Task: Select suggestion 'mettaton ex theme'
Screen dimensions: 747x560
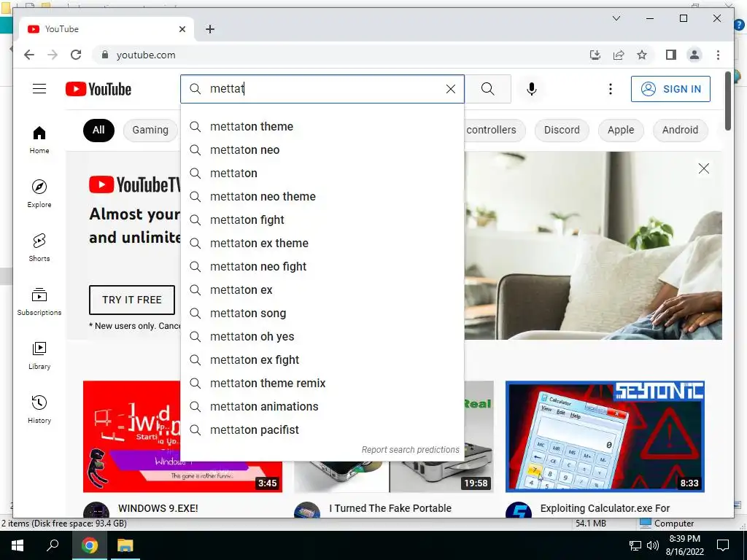Action: click(x=322, y=244)
